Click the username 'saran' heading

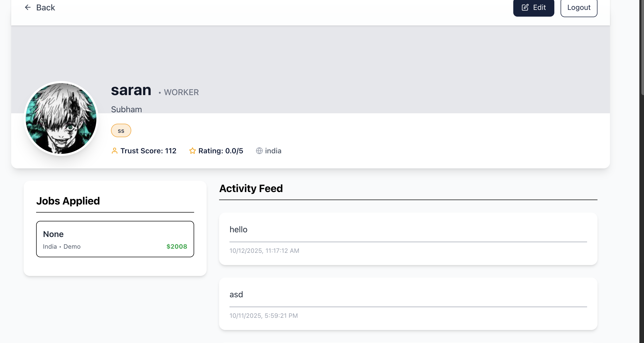pos(131,90)
